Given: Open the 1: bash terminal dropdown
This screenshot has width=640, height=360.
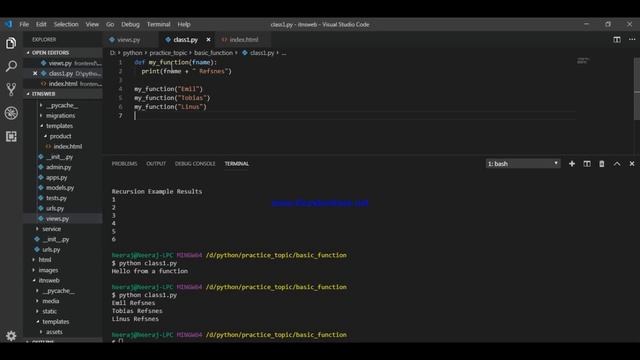Looking at the screenshot, I should 522,164.
